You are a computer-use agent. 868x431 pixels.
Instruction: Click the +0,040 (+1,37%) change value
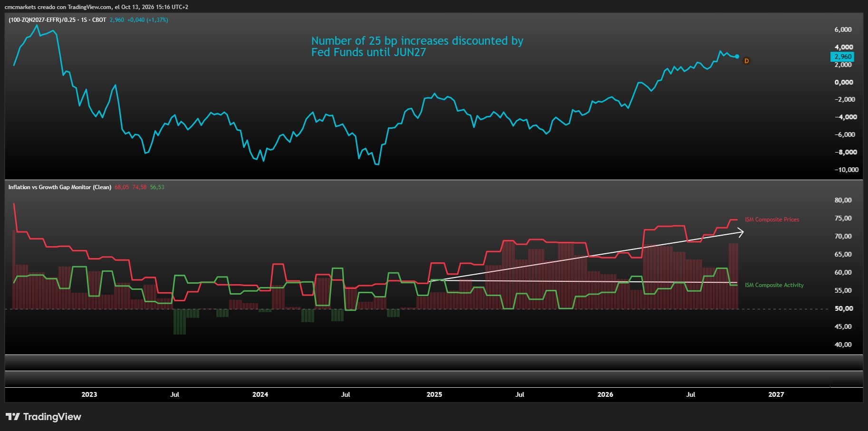coord(147,20)
